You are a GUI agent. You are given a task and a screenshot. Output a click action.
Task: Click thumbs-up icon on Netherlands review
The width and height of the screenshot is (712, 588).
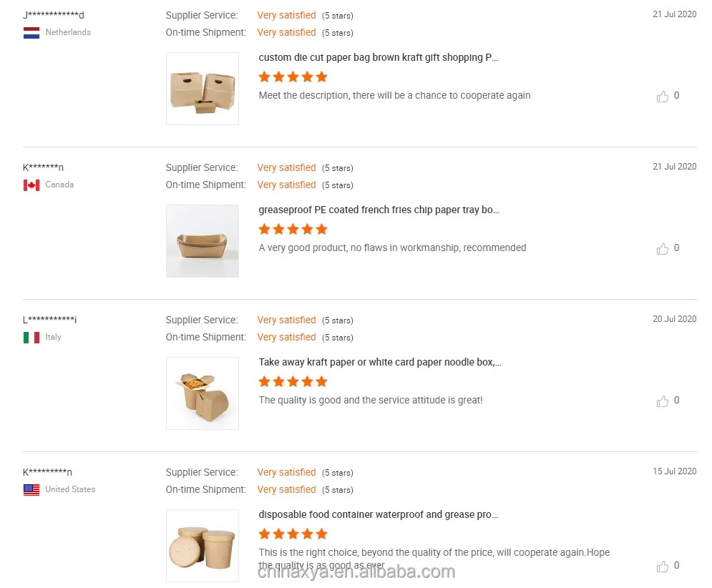[663, 97]
